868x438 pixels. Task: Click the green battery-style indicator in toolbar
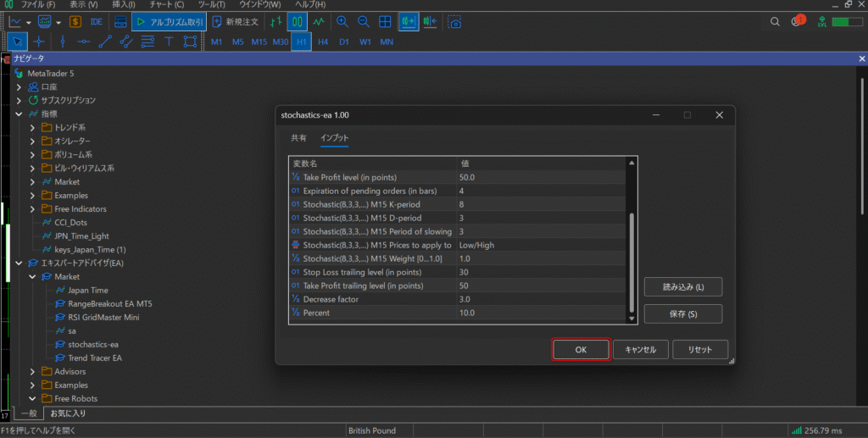click(847, 22)
